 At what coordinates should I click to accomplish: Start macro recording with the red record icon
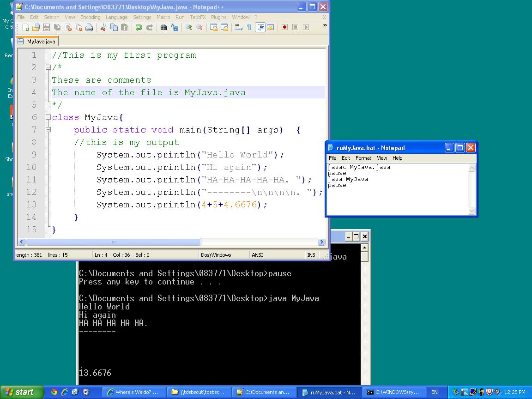coord(284,27)
